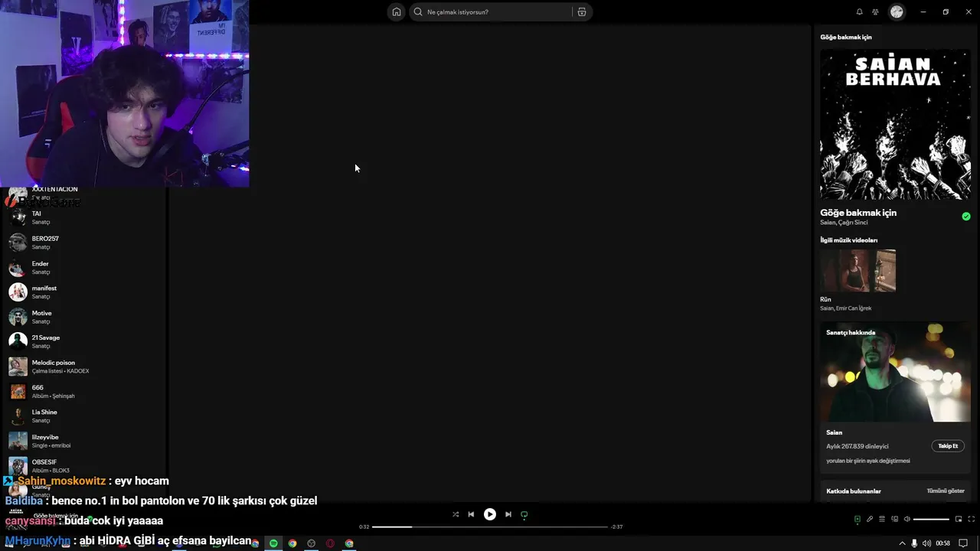Open OBSESIF album by BLOK3

(83, 465)
